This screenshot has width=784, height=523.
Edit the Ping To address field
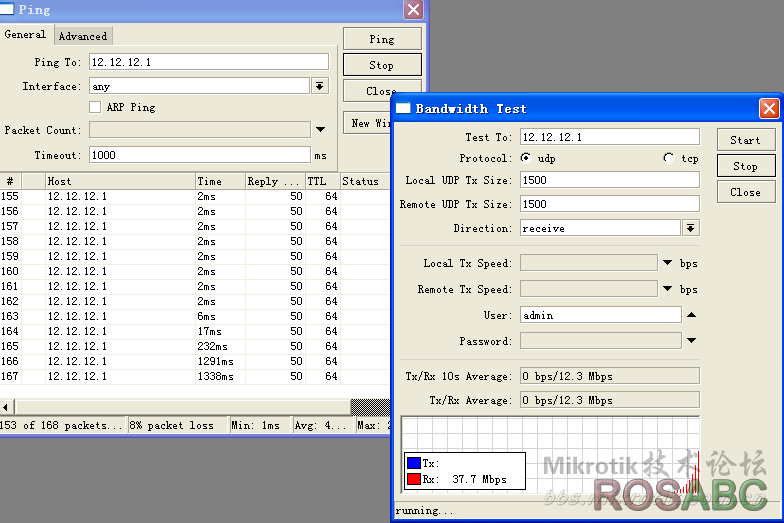point(209,62)
